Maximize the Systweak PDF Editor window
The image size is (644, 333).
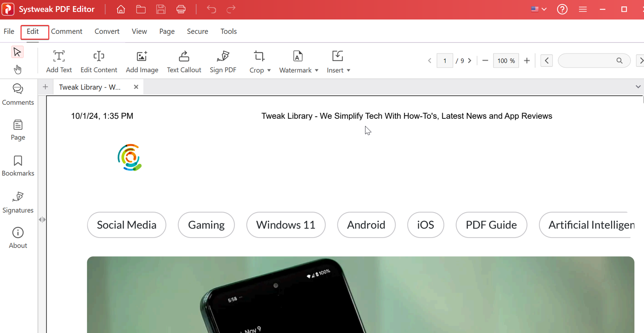point(624,9)
